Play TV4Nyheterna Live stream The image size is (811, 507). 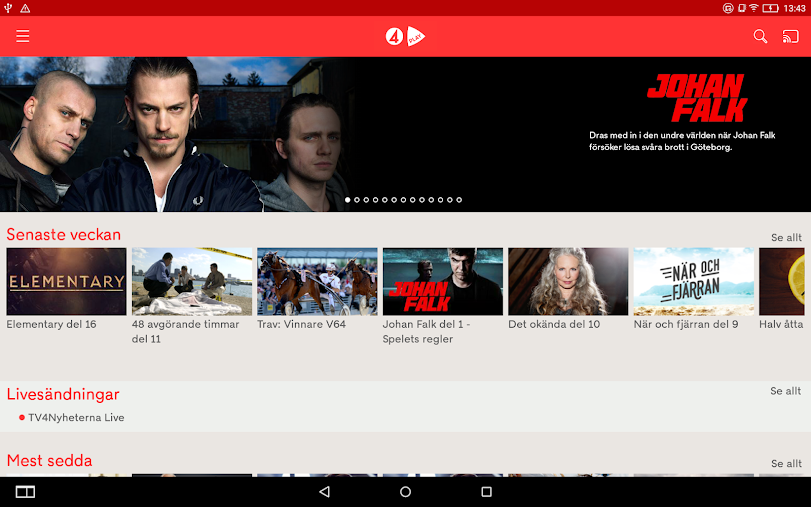coord(71,417)
